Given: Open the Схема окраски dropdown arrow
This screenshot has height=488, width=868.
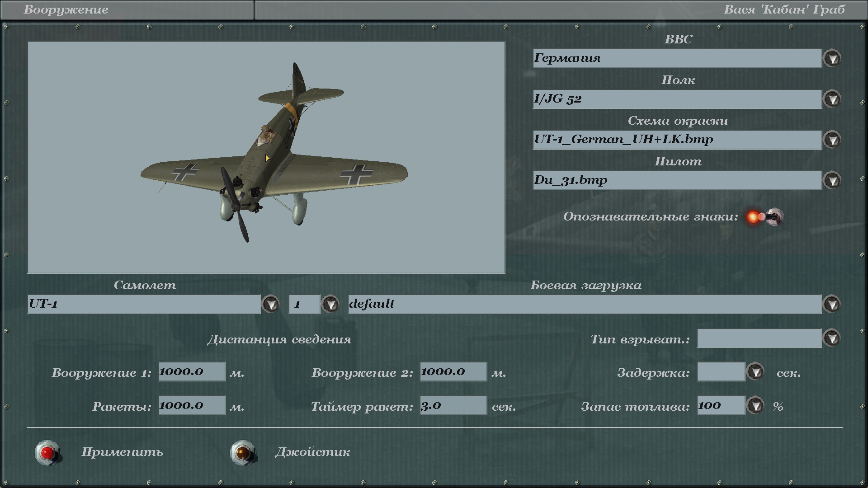Looking at the screenshot, I should [x=832, y=140].
